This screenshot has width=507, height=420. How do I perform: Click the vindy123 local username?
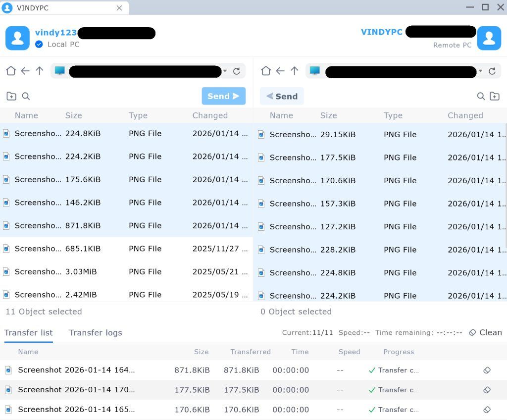56,32
